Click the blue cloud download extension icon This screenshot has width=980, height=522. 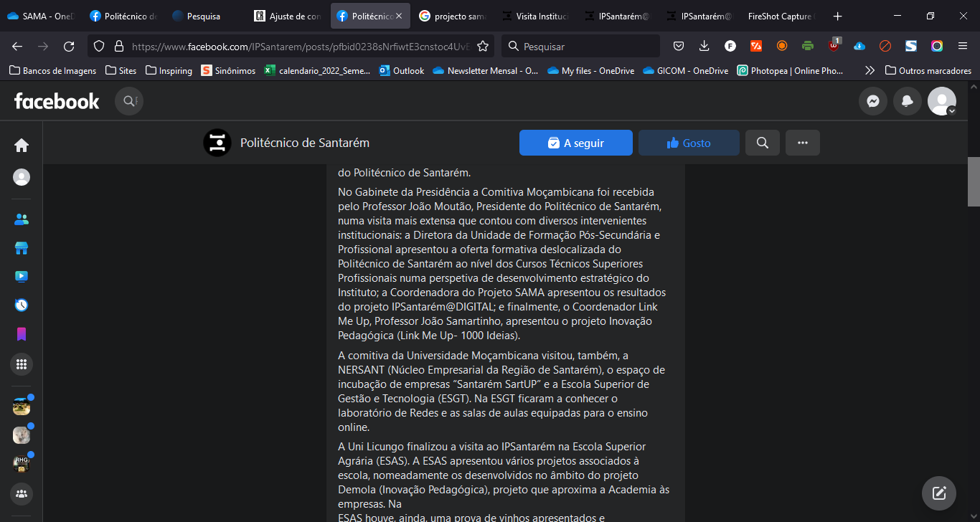pyautogui.click(x=859, y=46)
